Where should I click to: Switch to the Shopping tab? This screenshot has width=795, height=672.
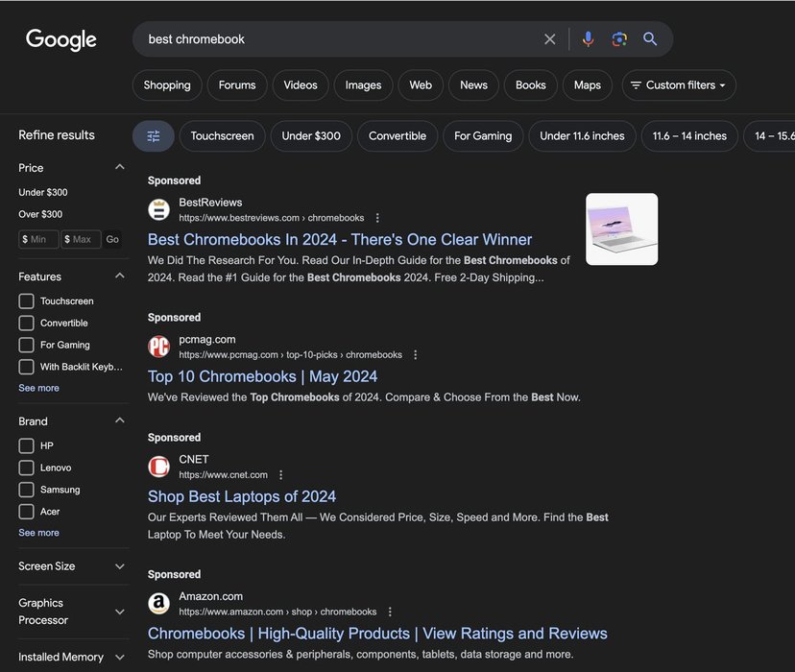(167, 85)
